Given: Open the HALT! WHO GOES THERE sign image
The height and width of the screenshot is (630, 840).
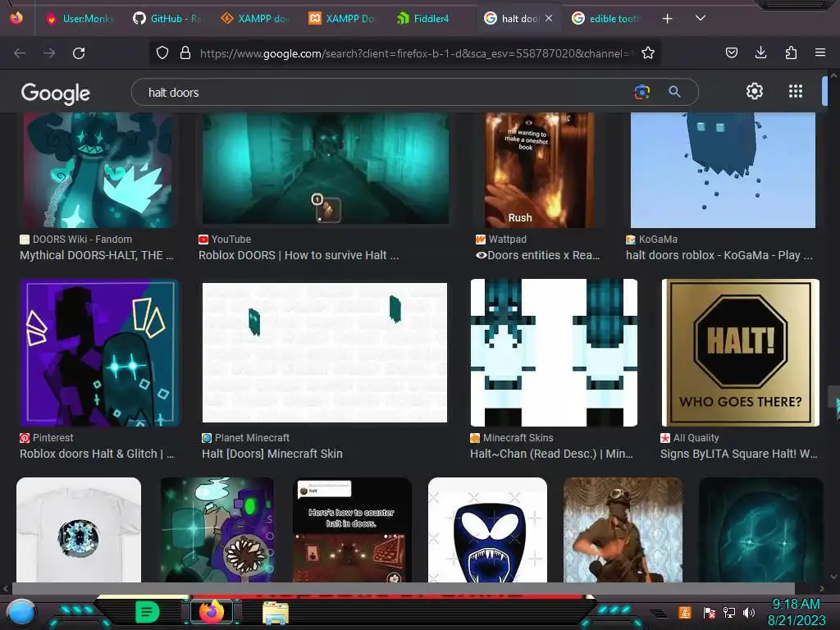Looking at the screenshot, I should tap(741, 353).
